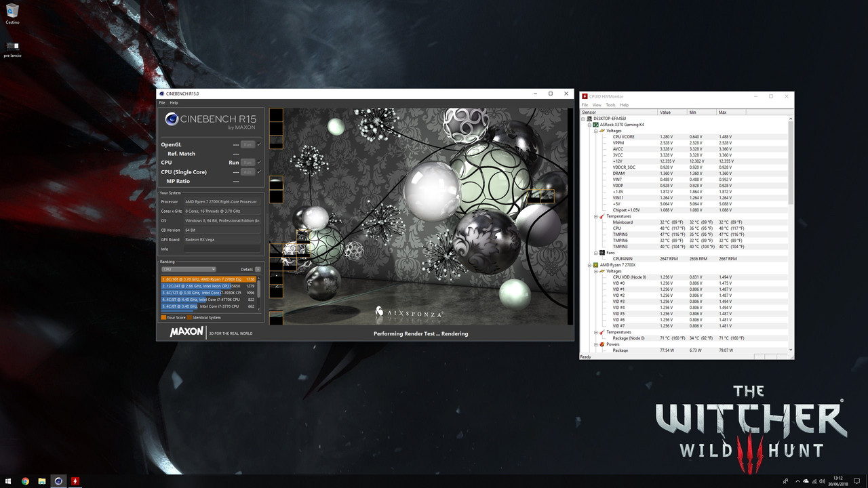Click the Temperatures thermometer icon under ASRock

601,216
